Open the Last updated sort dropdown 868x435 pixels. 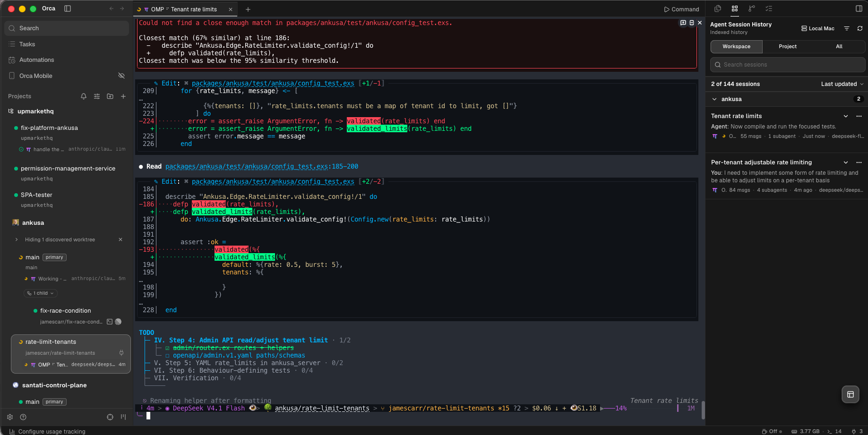(x=842, y=84)
